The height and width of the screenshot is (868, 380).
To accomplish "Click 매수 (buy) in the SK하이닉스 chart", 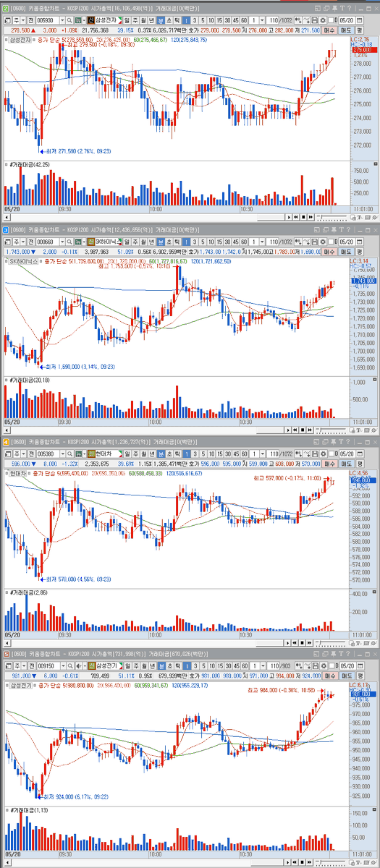I will pos(330,252).
